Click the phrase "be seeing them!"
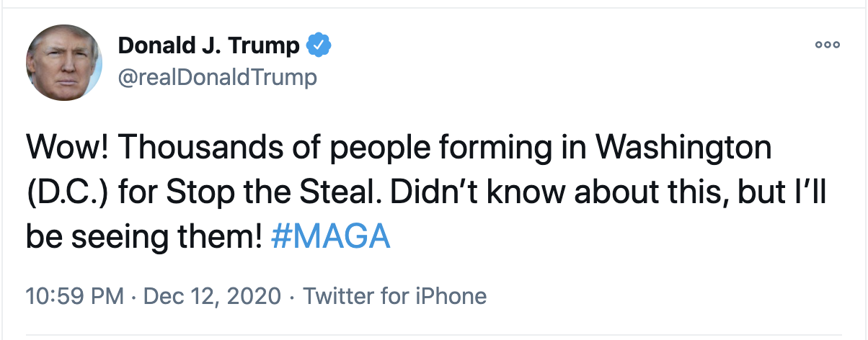This screenshot has height=340, width=868. (x=144, y=237)
